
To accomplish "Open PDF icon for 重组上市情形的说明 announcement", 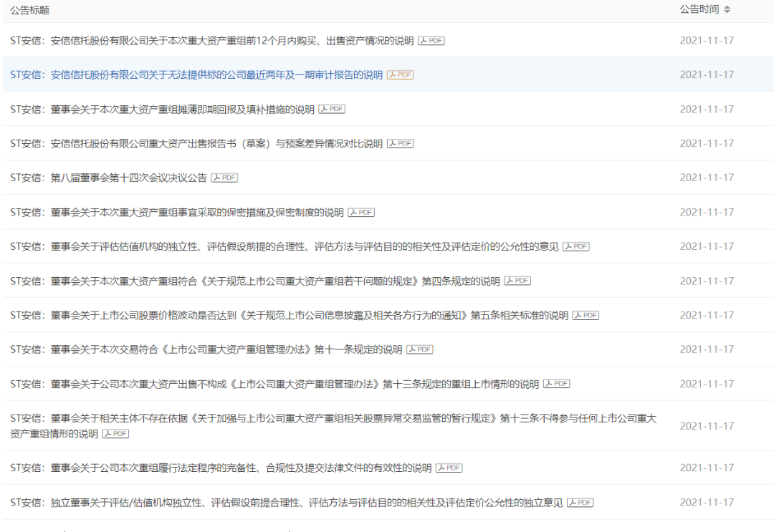I will pyautogui.click(x=556, y=385).
